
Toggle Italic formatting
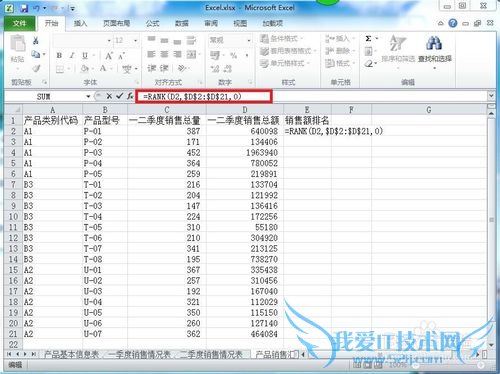[72, 56]
